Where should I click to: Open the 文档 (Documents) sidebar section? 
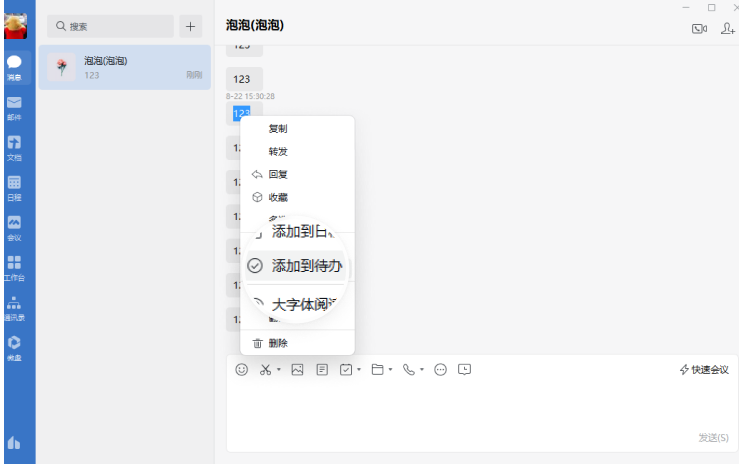coord(14,147)
